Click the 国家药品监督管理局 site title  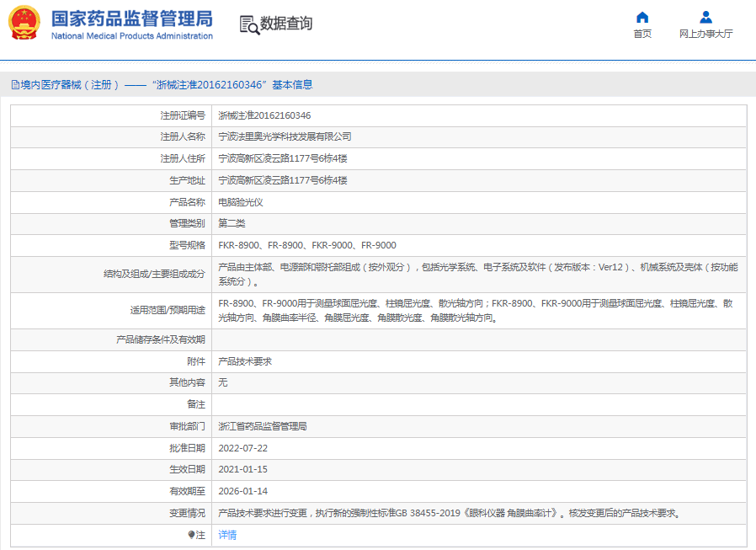[x=132, y=19]
